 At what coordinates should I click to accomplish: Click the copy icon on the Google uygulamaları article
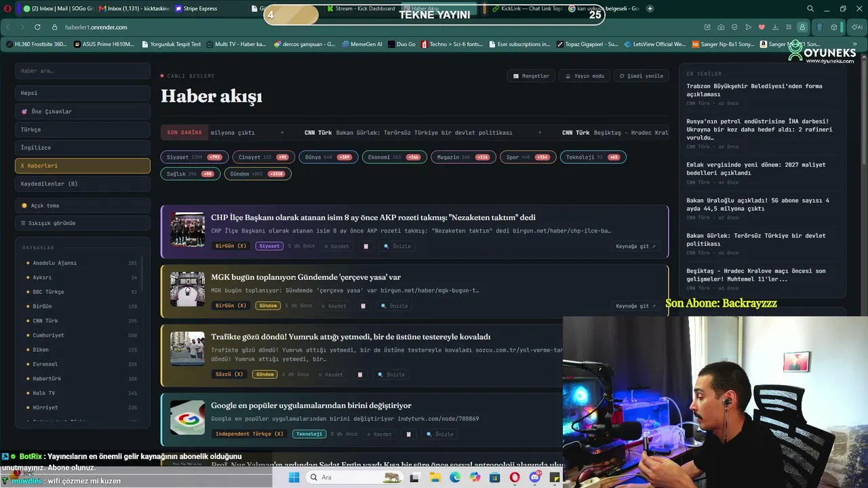pos(408,434)
